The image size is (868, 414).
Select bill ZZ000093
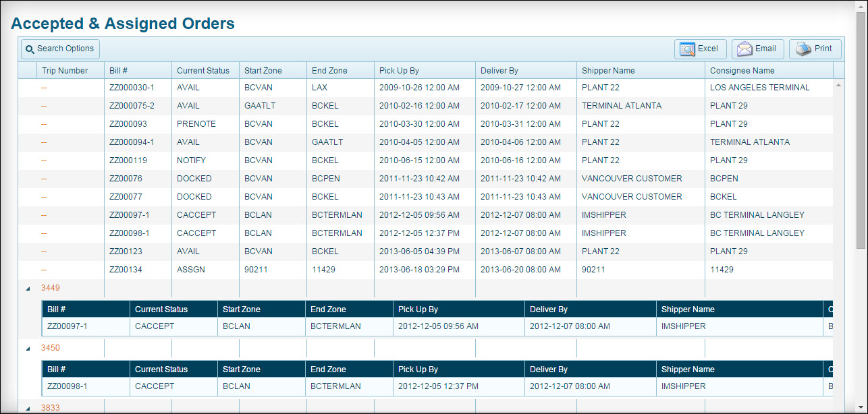tap(128, 124)
